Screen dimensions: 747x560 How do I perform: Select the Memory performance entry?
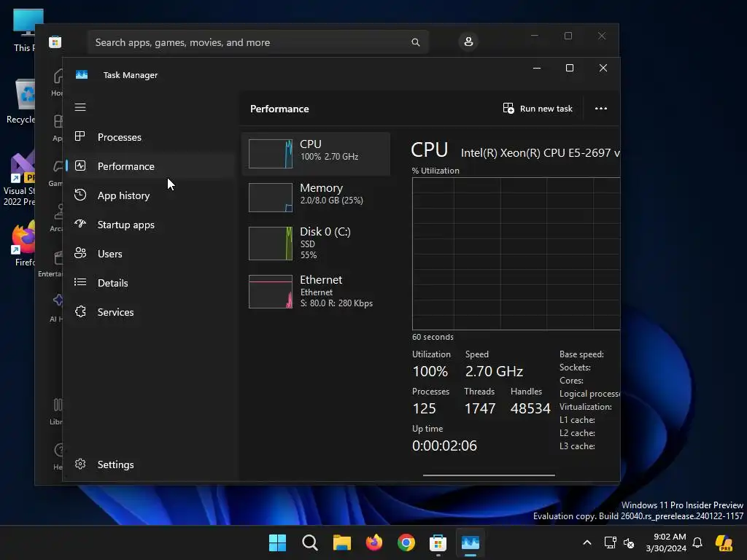coord(316,197)
